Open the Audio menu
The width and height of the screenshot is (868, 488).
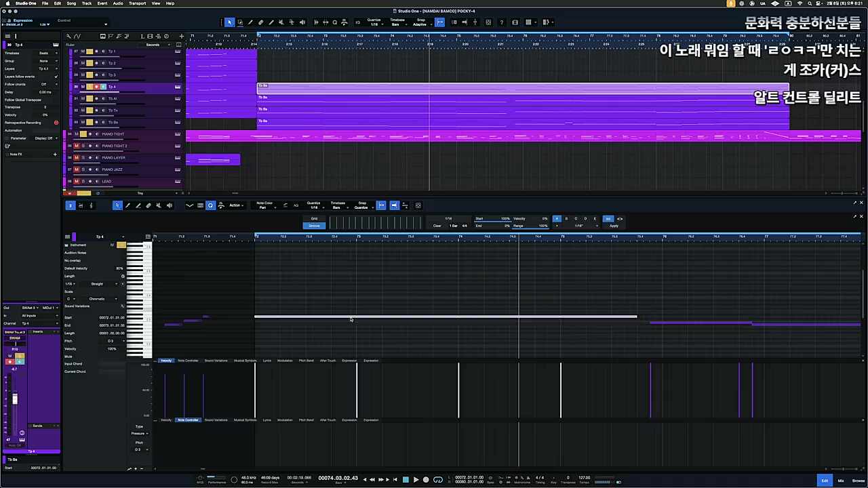(118, 3)
